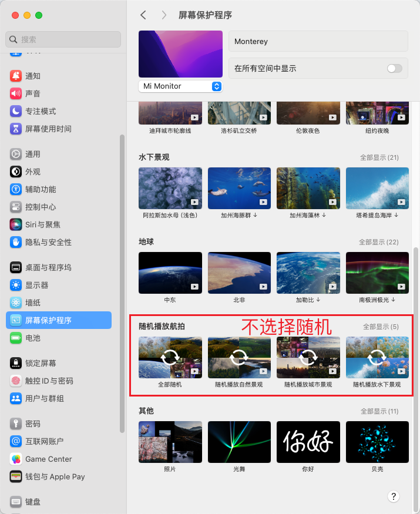The width and height of the screenshot is (420, 514).
Task: Select the 北非 earth thumbnail
Action: point(239,273)
